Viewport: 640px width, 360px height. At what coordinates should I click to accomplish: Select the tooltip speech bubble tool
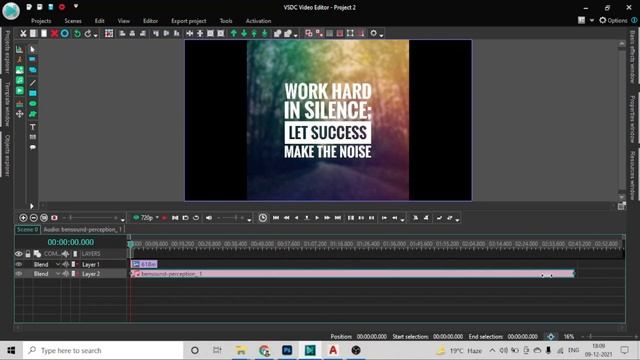tap(33, 147)
